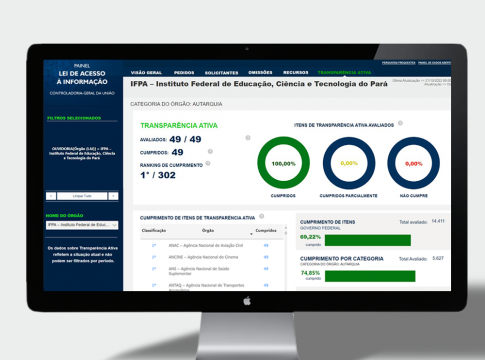This screenshot has width=485, height=360.
Task: Open the Painel de Dados Abertos link
Action: tap(434, 63)
